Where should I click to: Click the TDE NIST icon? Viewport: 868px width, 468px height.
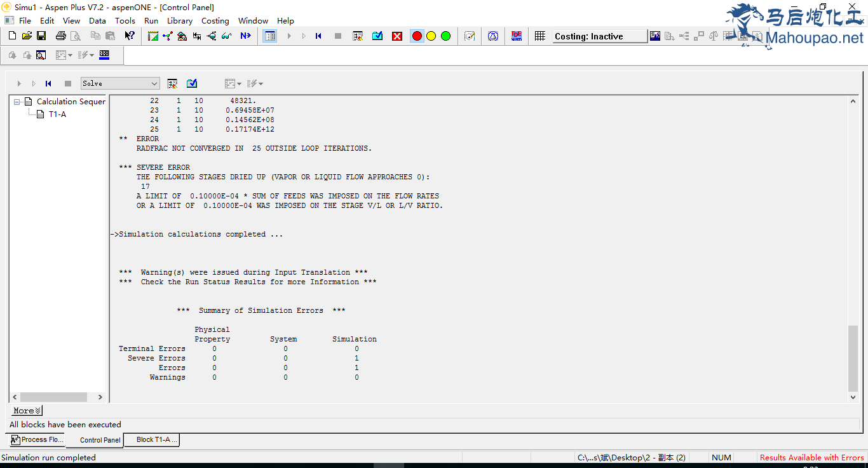[517, 36]
